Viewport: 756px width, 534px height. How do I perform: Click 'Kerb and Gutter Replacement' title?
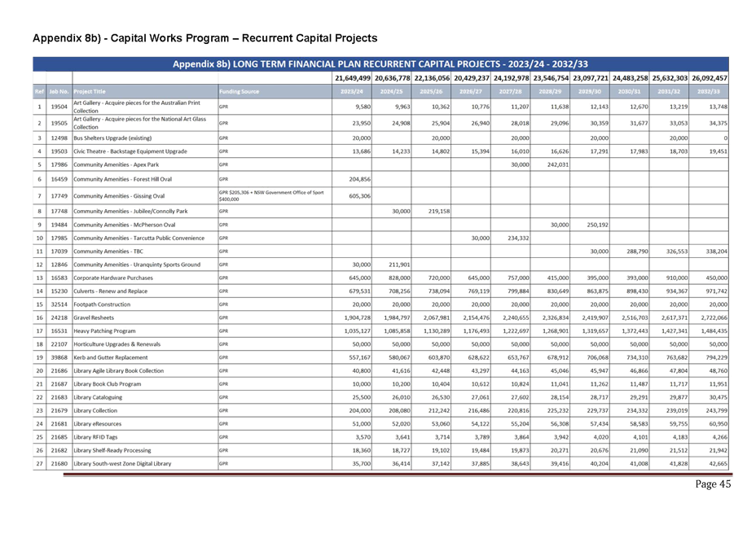pyautogui.click(x=111, y=357)
